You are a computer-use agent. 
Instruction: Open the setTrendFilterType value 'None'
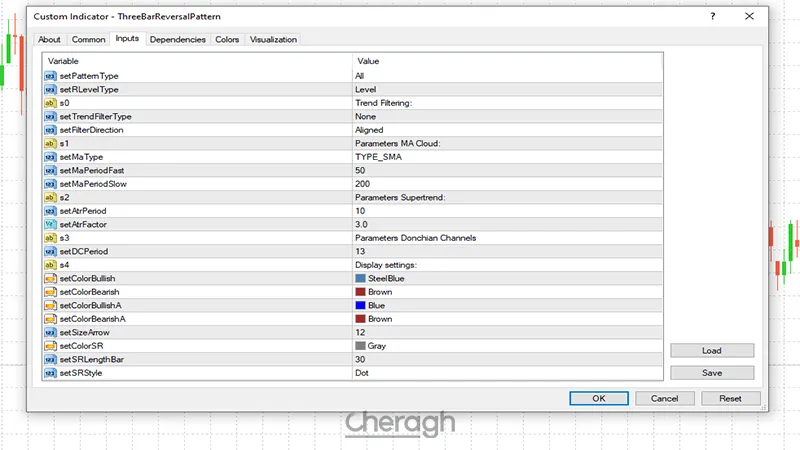[507, 116]
